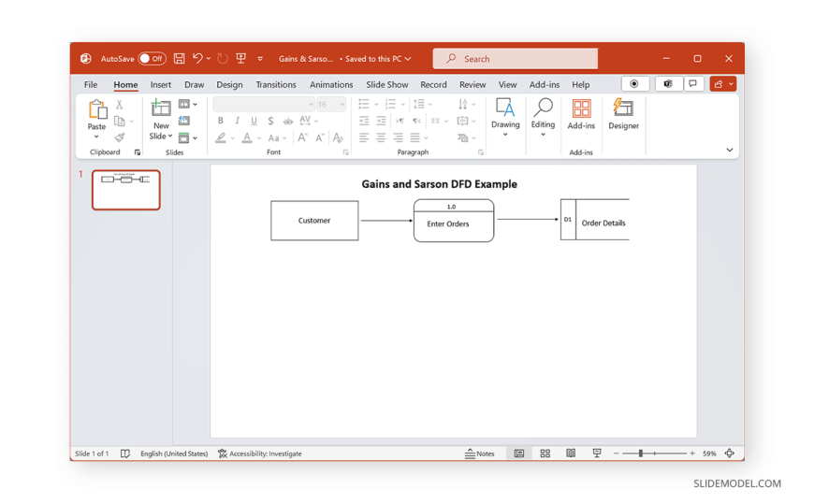Collapse the ribbon with the chevron

730,150
